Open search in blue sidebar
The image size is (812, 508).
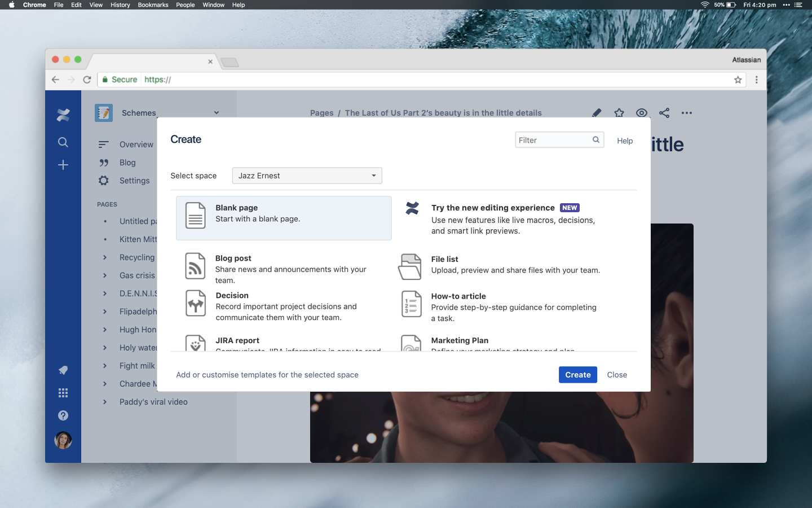coord(63,142)
